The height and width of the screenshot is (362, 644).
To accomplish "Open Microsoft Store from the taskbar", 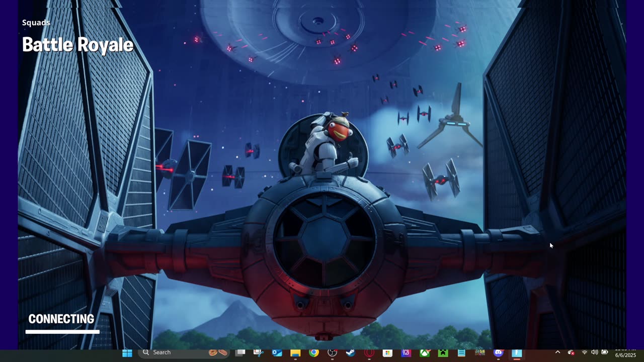I will click(387, 353).
